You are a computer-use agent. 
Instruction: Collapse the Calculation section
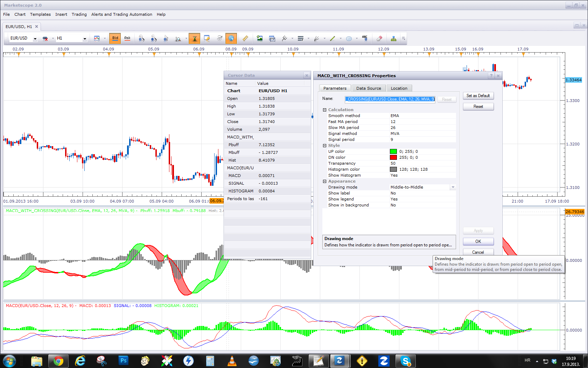coord(324,110)
